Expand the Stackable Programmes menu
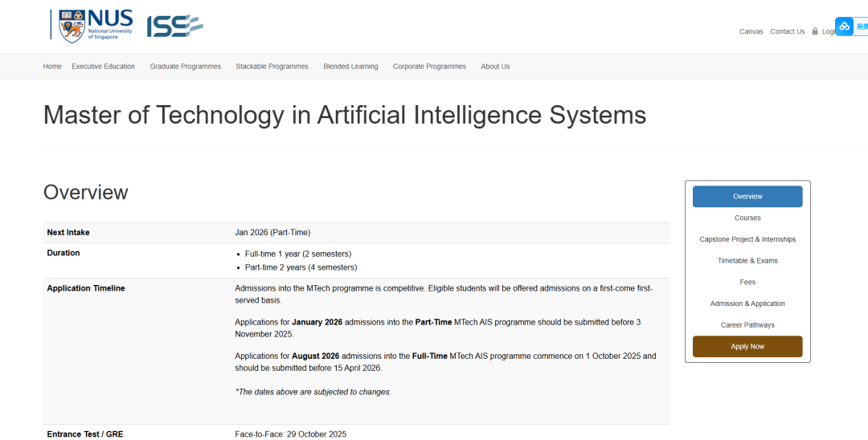 click(272, 67)
